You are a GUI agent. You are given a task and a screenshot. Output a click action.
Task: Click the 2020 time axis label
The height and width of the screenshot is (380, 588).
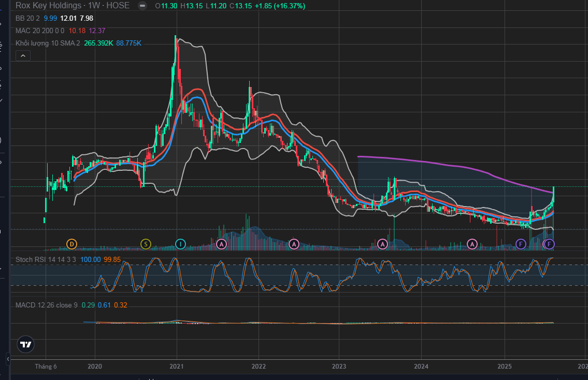coord(94,366)
